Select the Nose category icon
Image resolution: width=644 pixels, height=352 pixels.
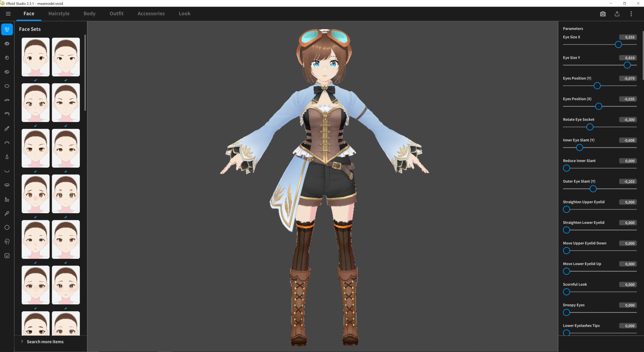point(7,157)
